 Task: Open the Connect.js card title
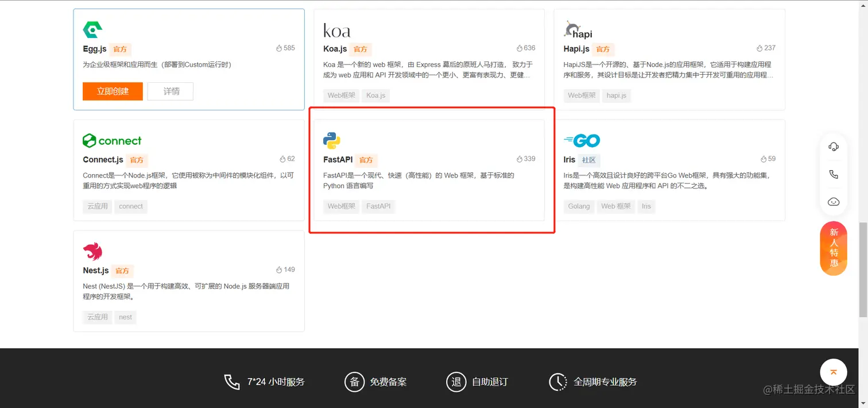point(103,160)
